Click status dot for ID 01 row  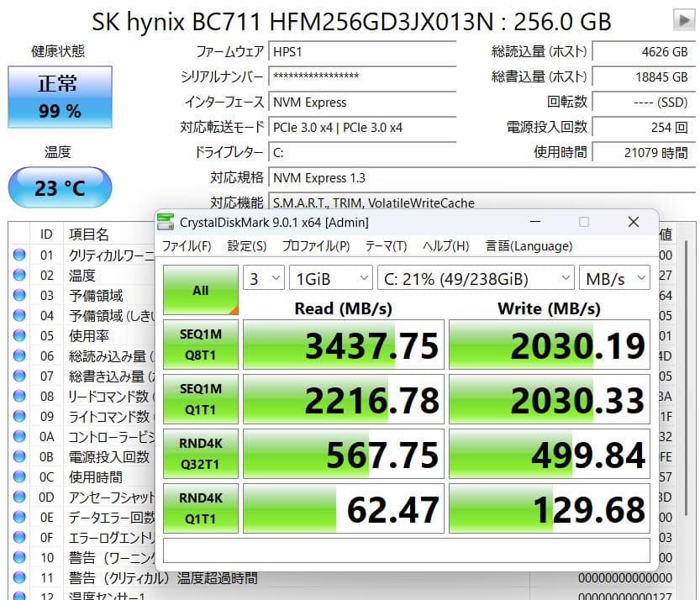coord(19,255)
